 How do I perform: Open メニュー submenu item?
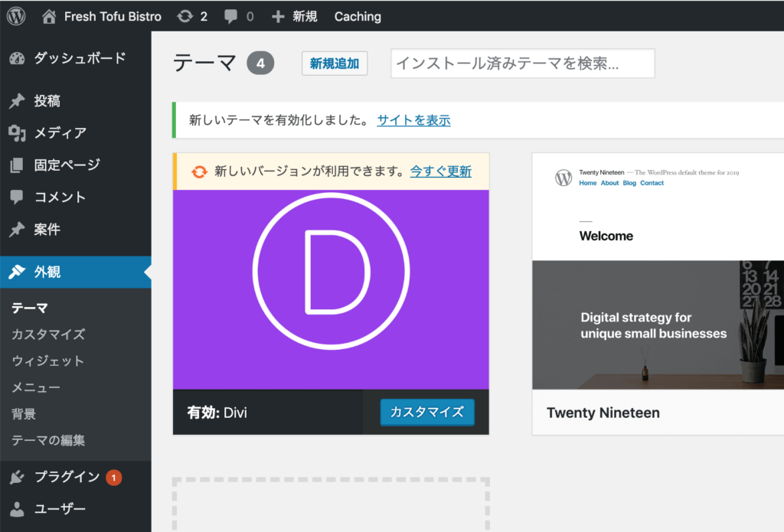(x=35, y=387)
